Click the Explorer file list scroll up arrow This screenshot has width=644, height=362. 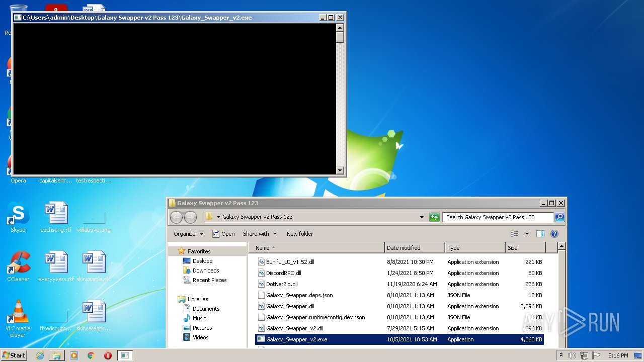[562, 247]
